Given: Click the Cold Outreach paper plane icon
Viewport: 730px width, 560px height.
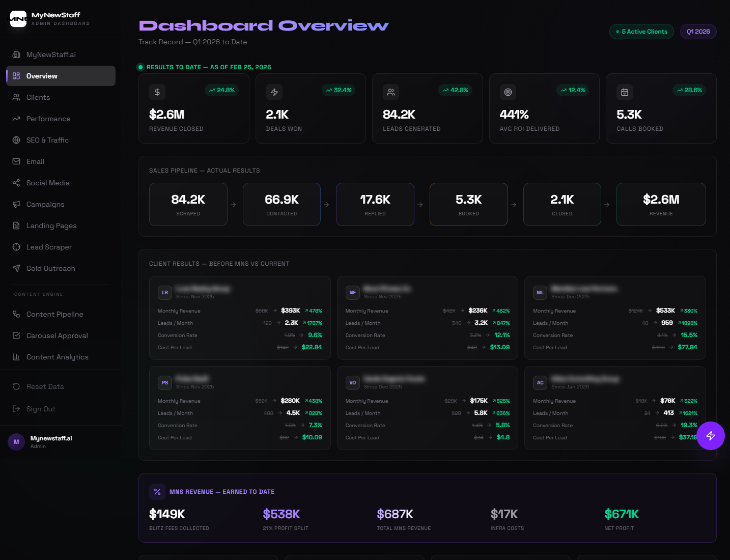Looking at the screenshot, I should tap(17, 268).
